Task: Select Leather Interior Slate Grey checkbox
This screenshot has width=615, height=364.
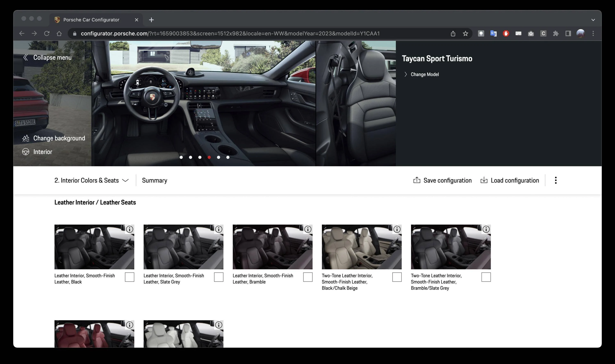Action: 219,277
